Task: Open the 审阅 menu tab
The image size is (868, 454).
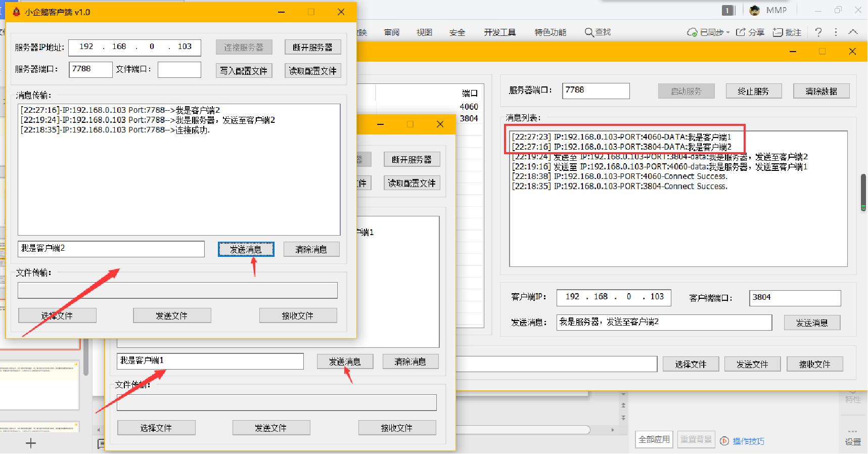Action: coord(392,32)
